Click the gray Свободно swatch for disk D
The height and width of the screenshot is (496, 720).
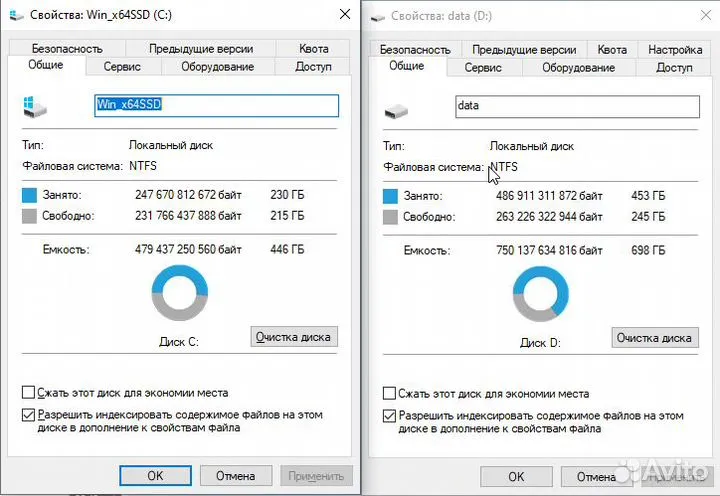pyautogui.click(x=390, y=217)
